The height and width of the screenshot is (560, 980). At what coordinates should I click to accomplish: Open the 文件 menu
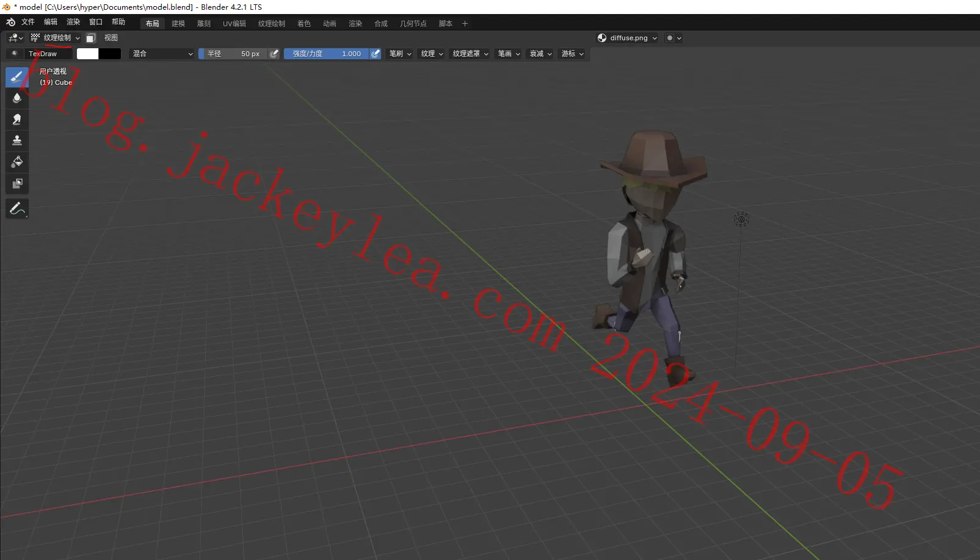tap(28, 22)
